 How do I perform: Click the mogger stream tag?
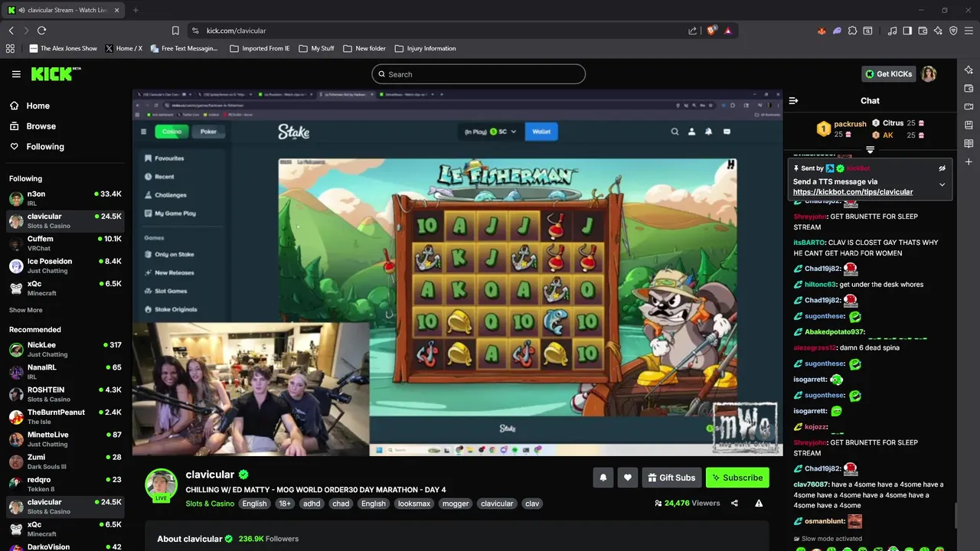point(456,504)
